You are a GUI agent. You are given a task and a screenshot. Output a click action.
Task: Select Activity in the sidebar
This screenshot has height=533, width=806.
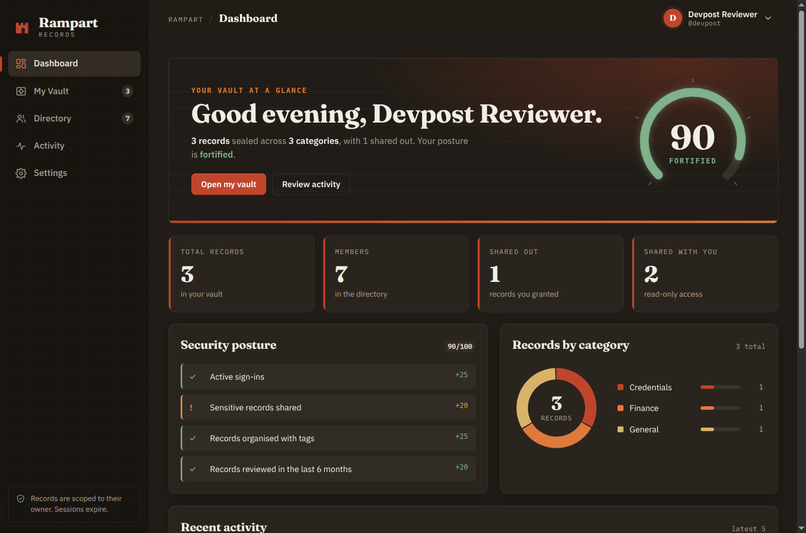tap(75, 146)
